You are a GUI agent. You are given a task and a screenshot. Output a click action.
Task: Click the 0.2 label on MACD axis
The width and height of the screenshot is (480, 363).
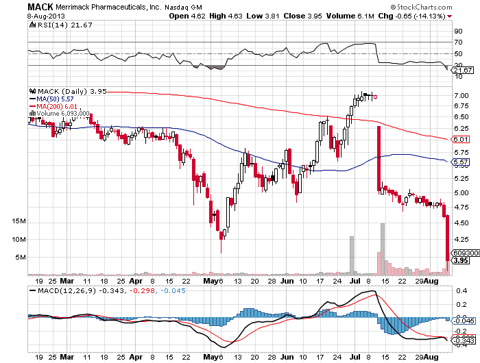(x=461, y=304)
